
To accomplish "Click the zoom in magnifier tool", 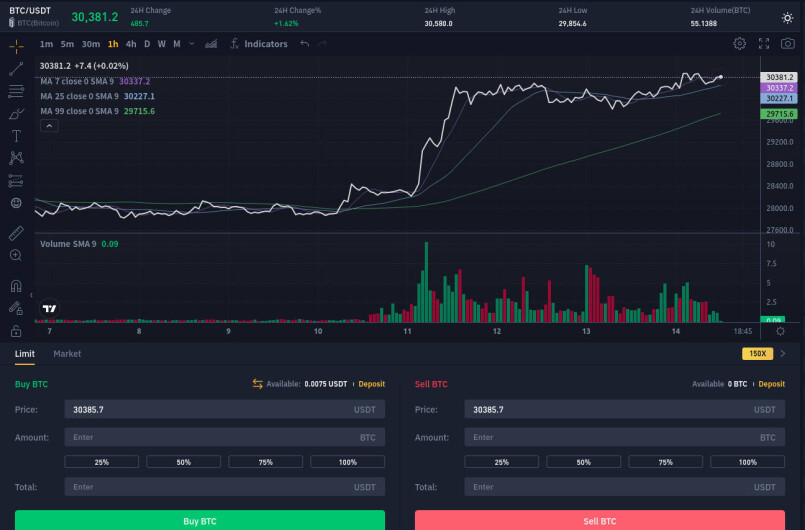I will pyautogui.click(x=16, y=255).
